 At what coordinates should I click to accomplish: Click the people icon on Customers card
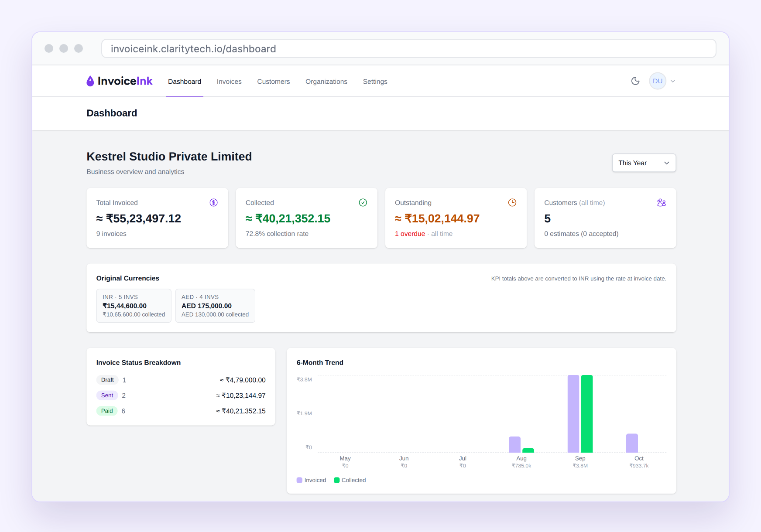662,202
